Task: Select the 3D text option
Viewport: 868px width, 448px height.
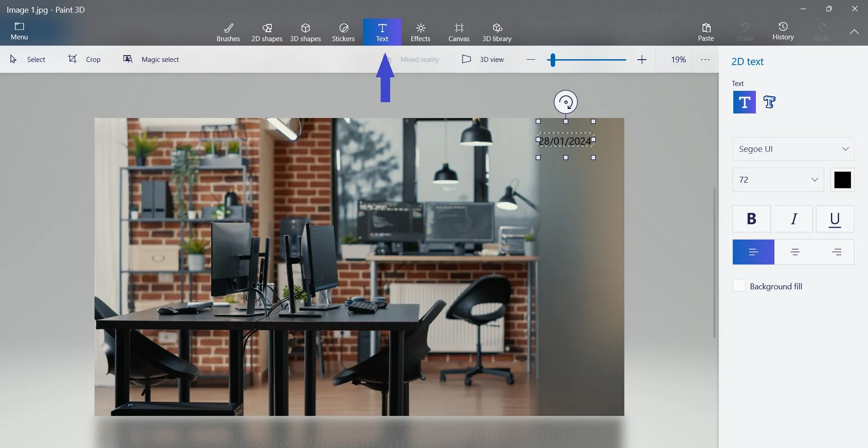Action: [769, 102]
